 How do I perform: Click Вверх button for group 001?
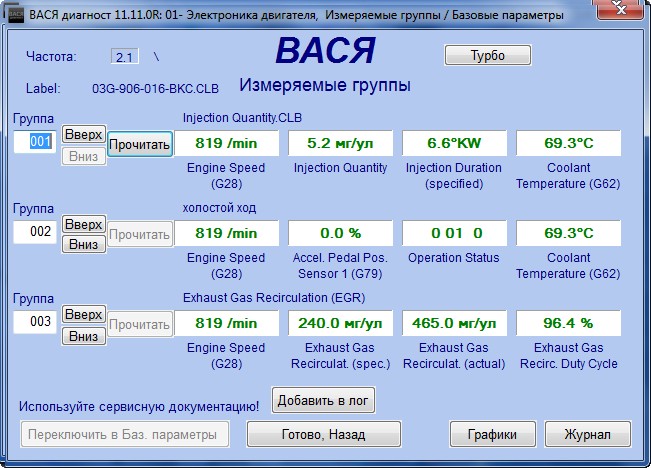tap(83, 134)
